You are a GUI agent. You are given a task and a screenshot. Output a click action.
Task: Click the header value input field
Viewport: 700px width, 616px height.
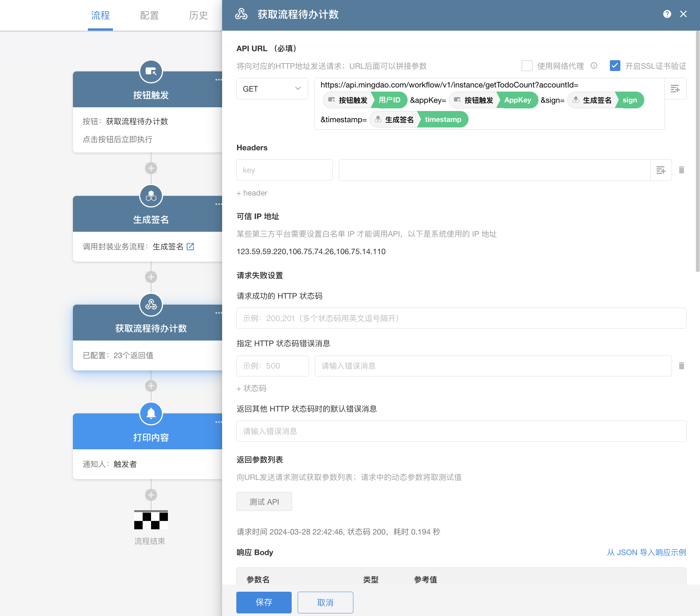click(495, 170)
